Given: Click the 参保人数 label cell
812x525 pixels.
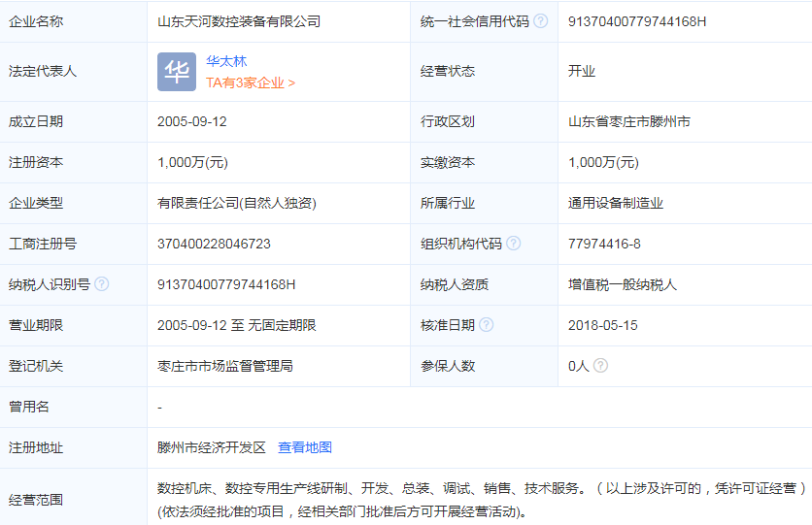Looking at the screenshot, I should pyautogui.click(x=485, y=366).
